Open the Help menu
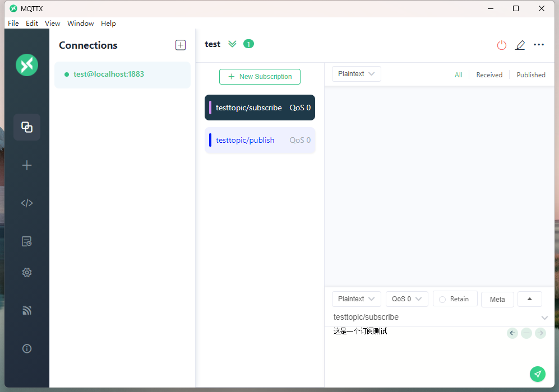The image size is (559, 392). click(x=108, y=24)
